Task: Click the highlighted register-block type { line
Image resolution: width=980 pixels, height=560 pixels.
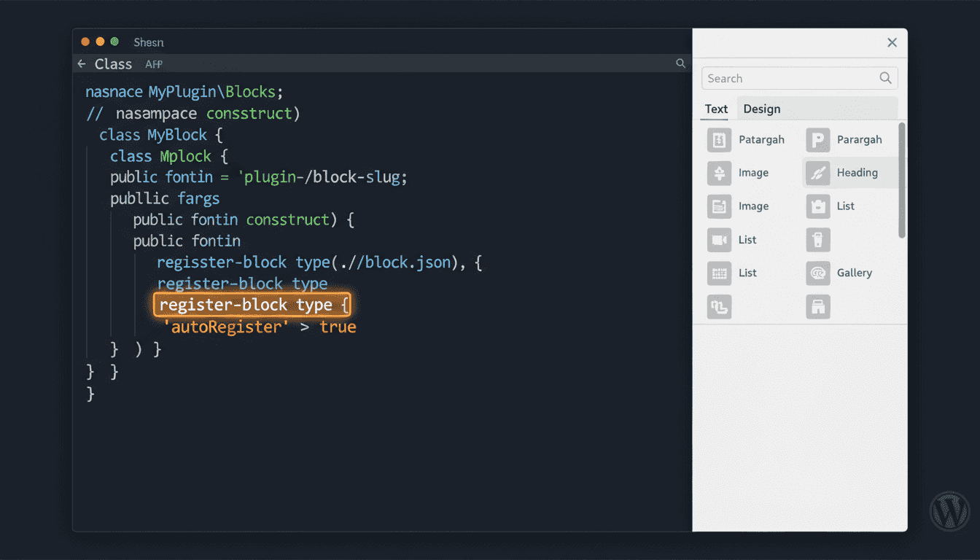Action: 252,305
